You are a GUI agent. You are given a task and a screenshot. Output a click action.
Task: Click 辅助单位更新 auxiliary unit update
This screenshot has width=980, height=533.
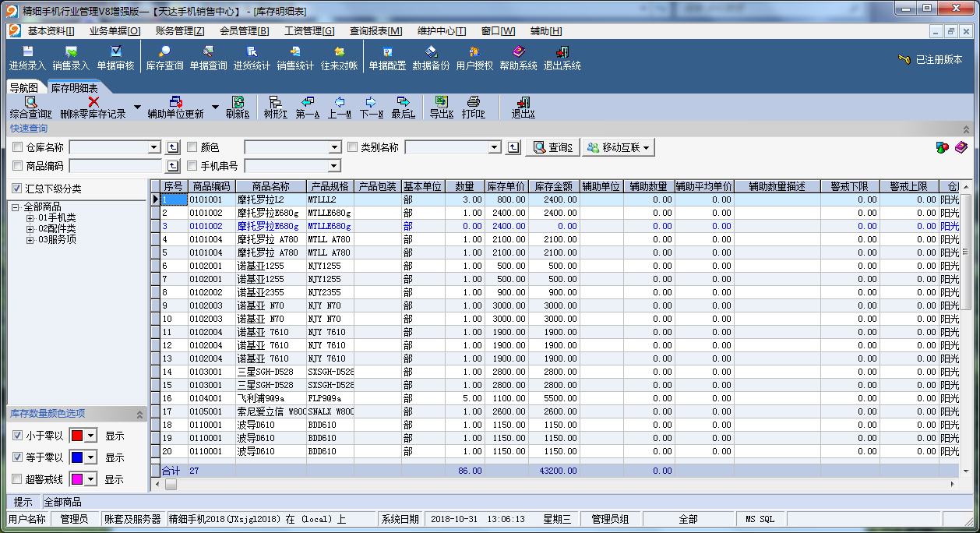pos(176,108)
